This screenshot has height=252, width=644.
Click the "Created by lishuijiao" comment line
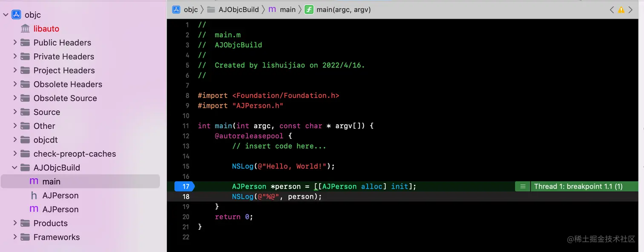click(x=281, y=65)
